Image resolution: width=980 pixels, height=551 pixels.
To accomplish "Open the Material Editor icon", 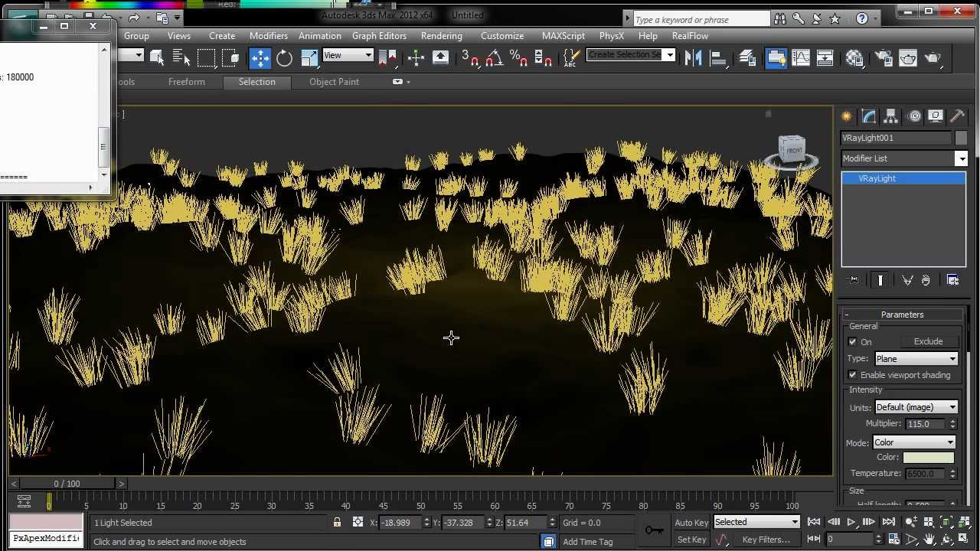I will pos(854,58).
